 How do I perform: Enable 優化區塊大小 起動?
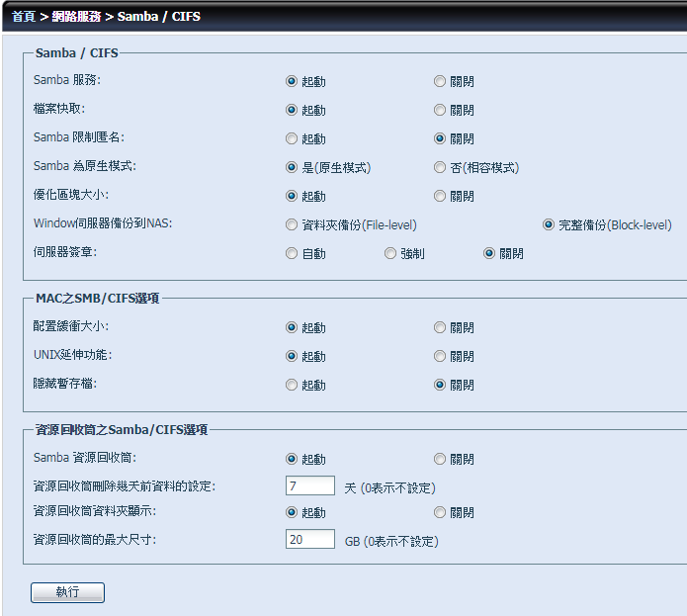pos(292,196)
